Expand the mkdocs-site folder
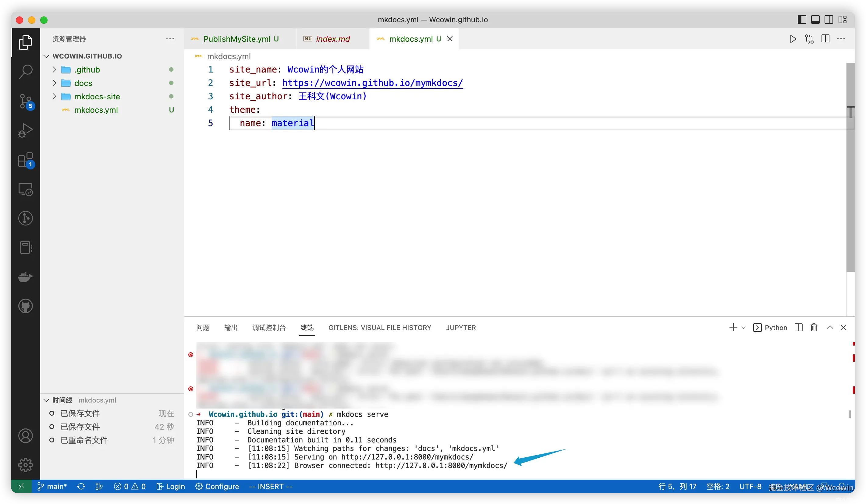 point(97,97)
